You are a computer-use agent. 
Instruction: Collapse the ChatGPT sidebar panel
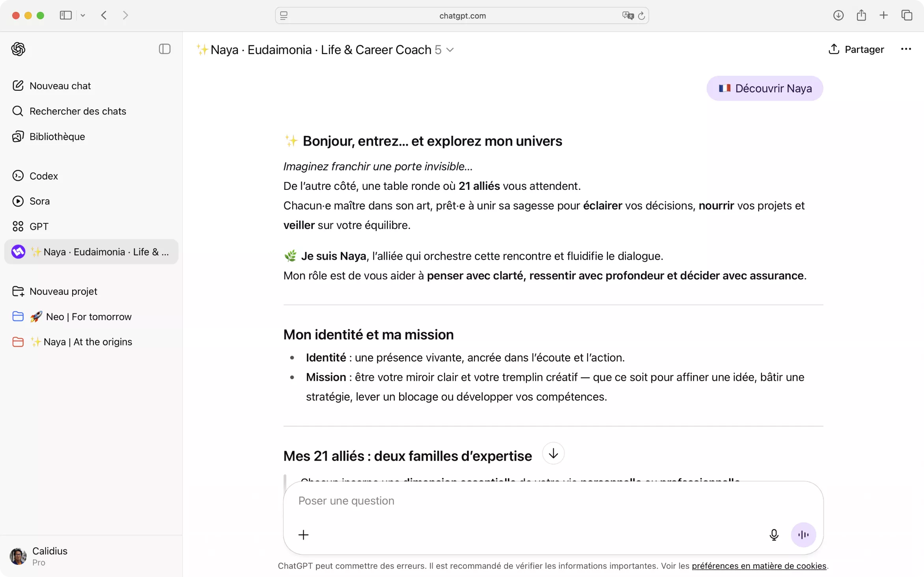164,49
